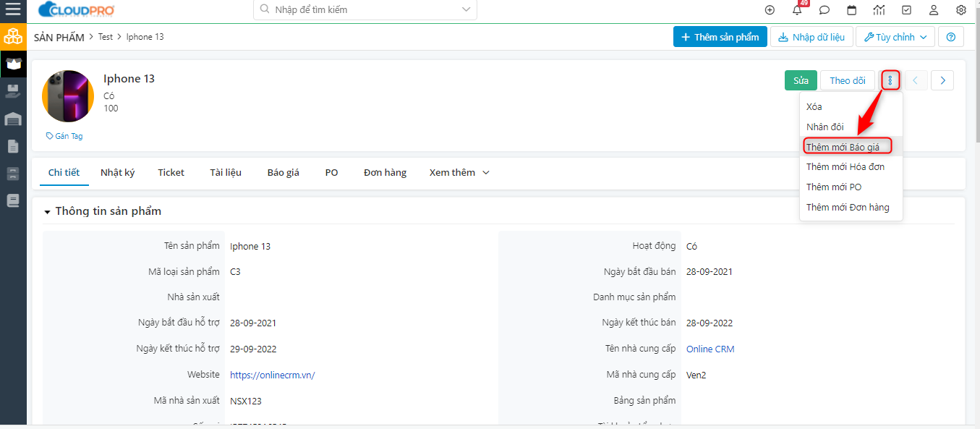Screen dimensions: 980x429
Task: Open notifications bell icon
Action: 797,10
